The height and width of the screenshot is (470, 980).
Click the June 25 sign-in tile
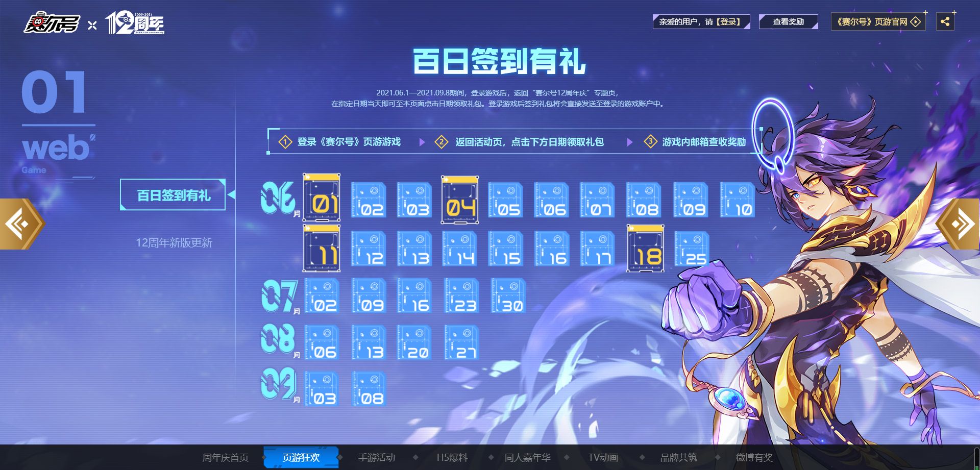(x=692, y=249)
